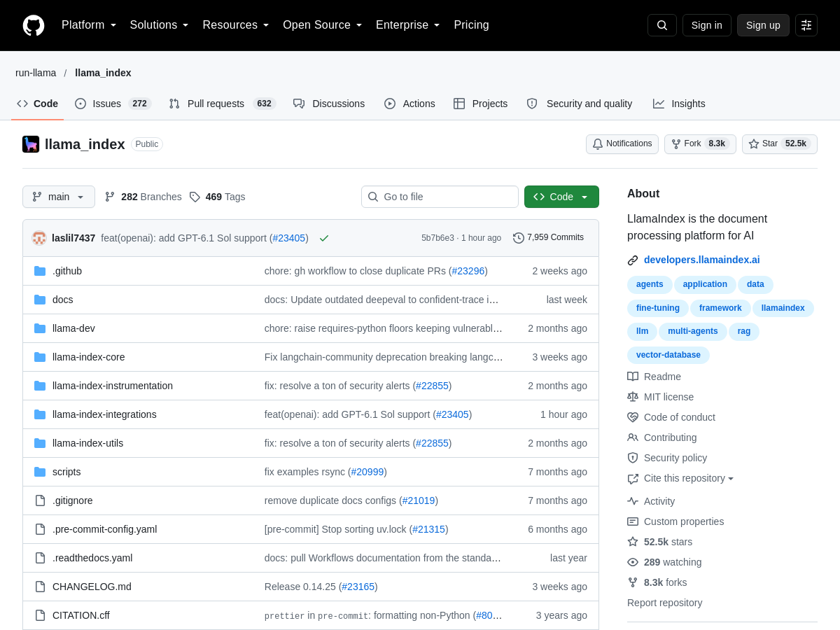
Task: Click the Readme book icon
Action: click(x=633, y=377)
